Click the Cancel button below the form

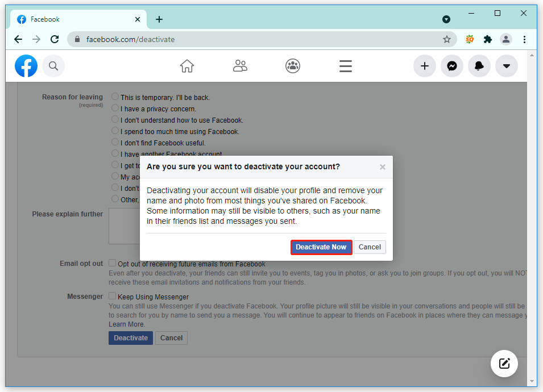[171, 338]
